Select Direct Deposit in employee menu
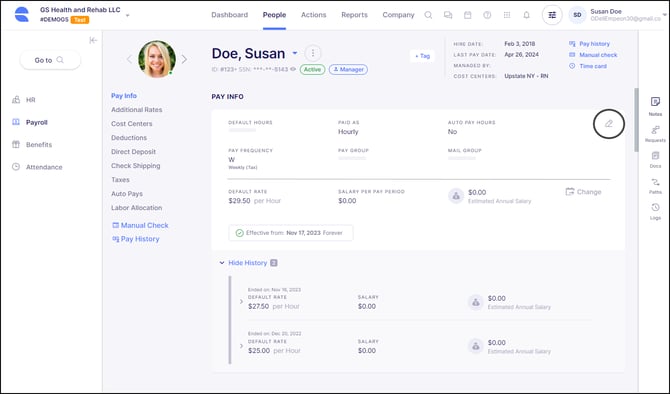The height and width of the screenshot is (394, 670). (x=133, y=152)
